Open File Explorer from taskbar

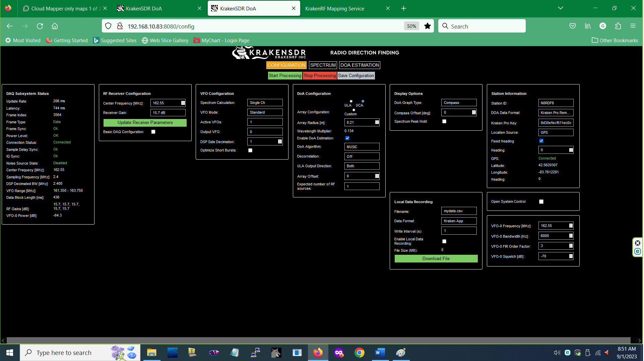151,353
